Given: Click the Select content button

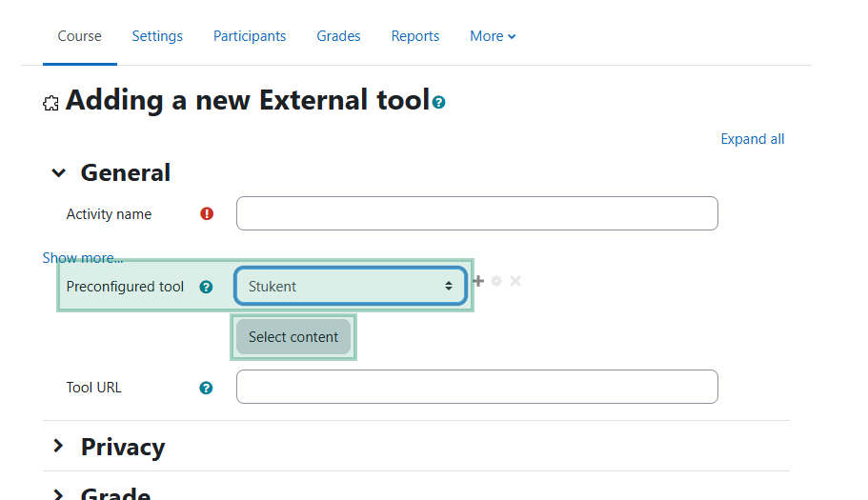Looking at the screenshot, I should tap(293, 337).
